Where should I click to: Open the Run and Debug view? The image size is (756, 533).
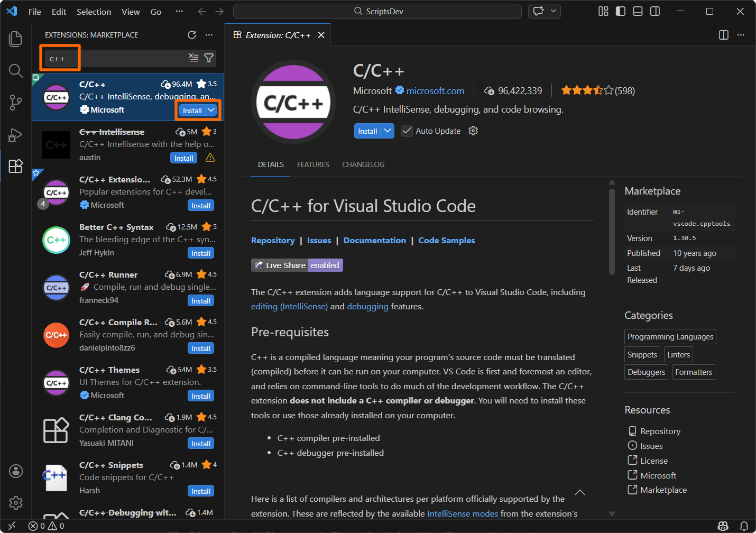click(x=16, y=135)
